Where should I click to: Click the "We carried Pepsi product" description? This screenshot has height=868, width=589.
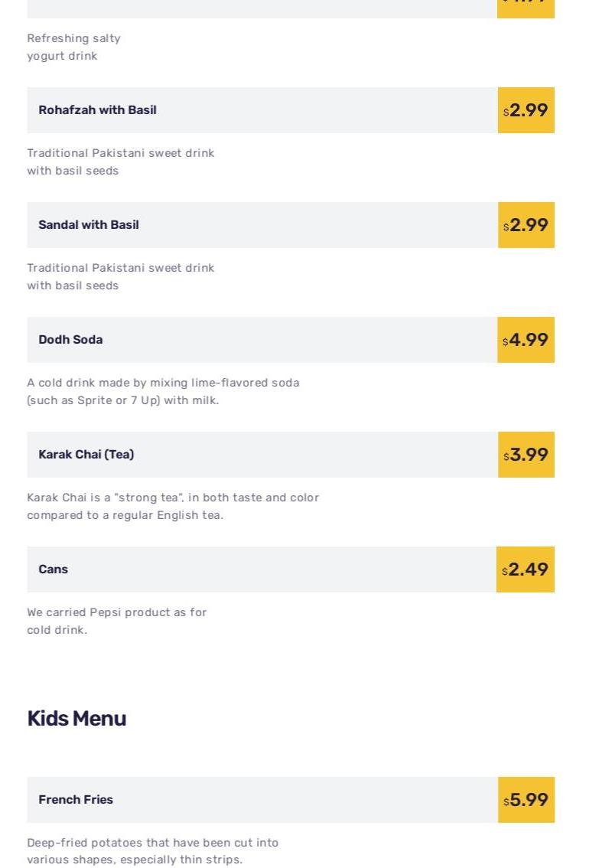116,622
